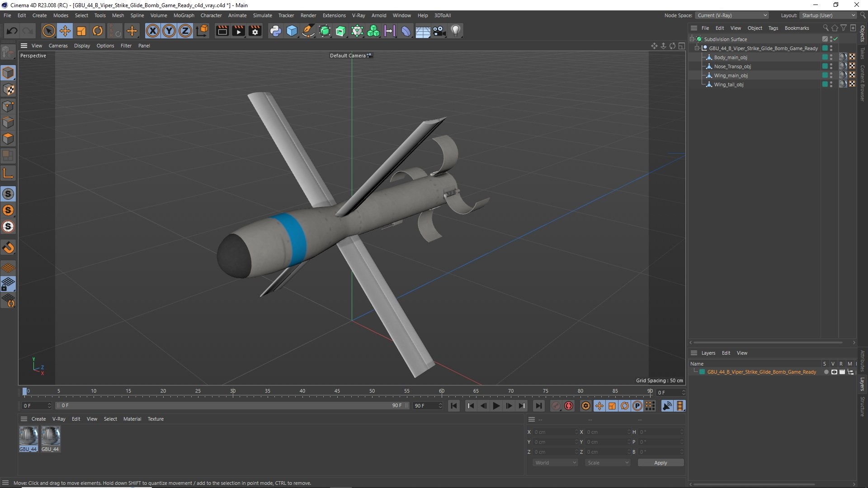Select Wing_tail_obj in object list

728,84
